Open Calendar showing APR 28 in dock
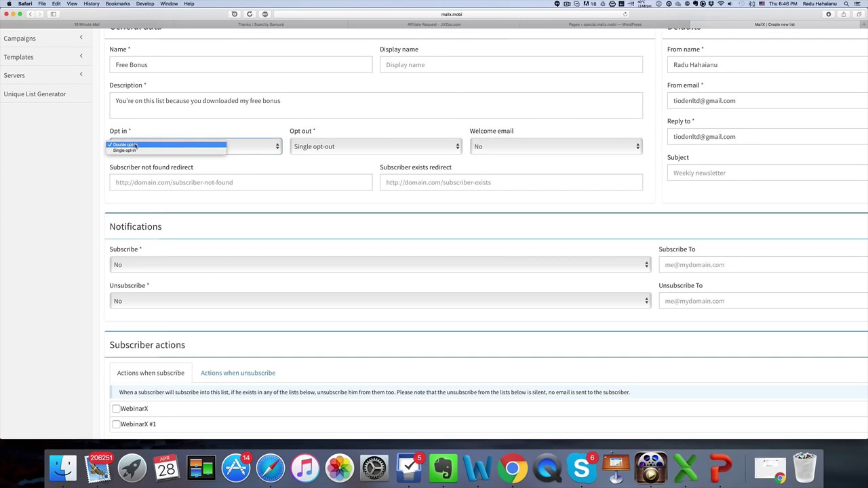This screenshot has height=488, width=868. (x=167, y=468)
